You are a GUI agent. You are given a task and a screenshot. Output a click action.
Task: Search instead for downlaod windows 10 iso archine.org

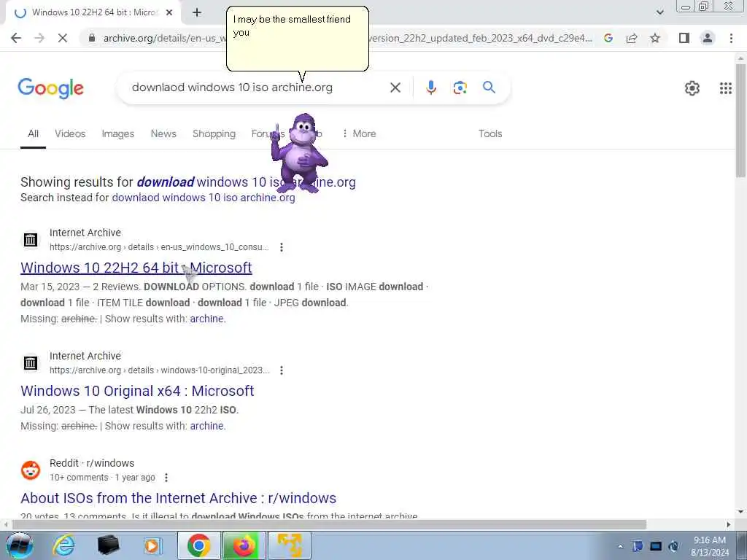(204, 198)
